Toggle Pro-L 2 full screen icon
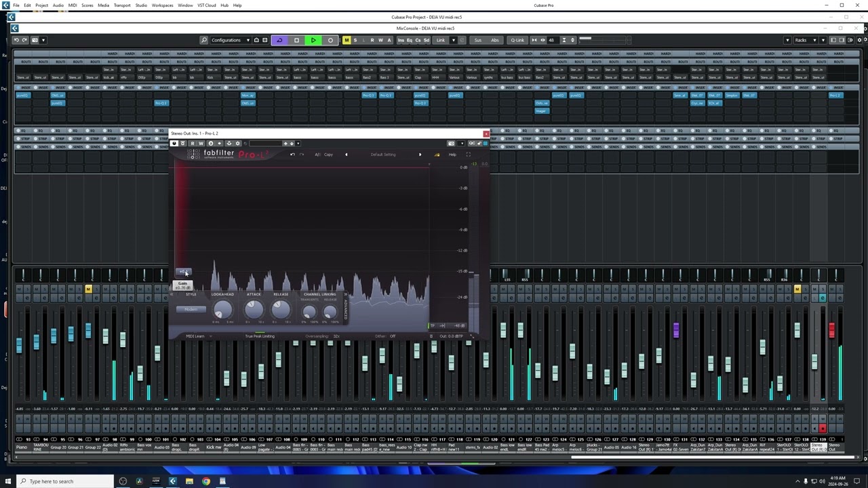This screenshot has height=488, width=868. coord(468,155)
